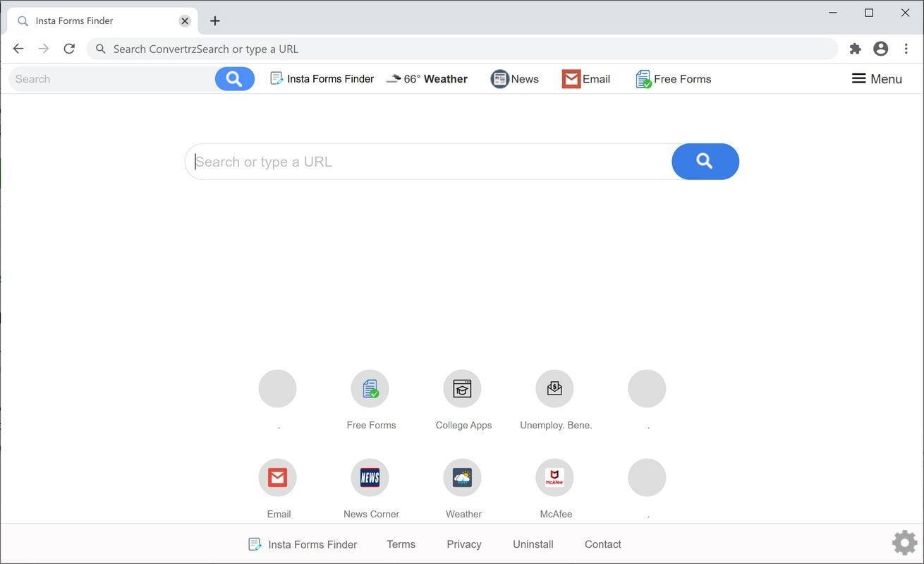This screenshot has height=564, width=924.
Task: Expand the hamburger Menu
Action: point(877,79)
